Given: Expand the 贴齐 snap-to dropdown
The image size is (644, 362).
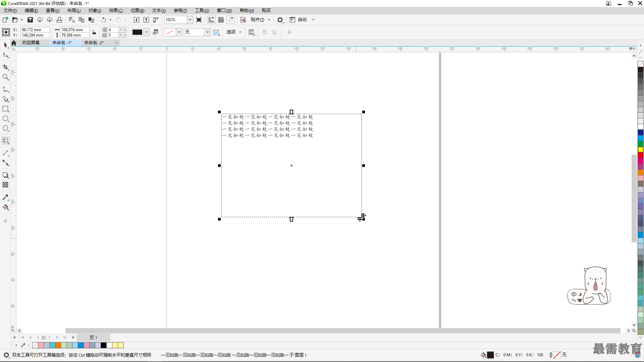Looking at the screenshot, I should tap(269, 20).
